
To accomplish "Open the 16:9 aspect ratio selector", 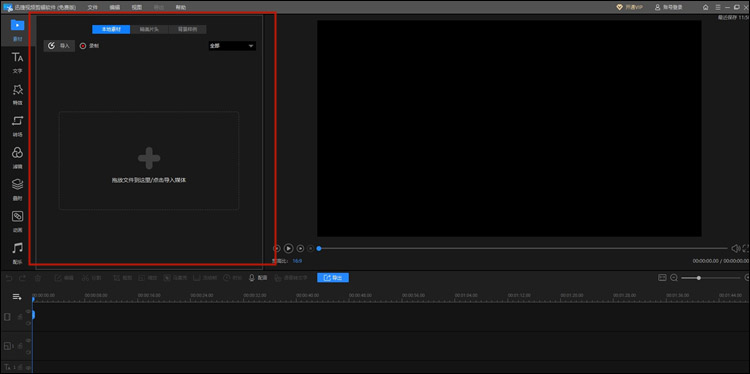I will click(297, 261).
